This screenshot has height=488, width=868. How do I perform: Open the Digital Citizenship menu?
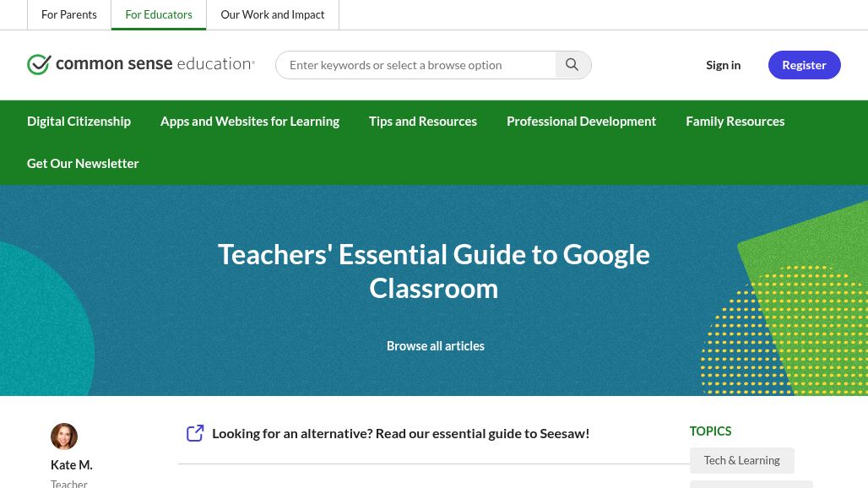tap(79, 122)
